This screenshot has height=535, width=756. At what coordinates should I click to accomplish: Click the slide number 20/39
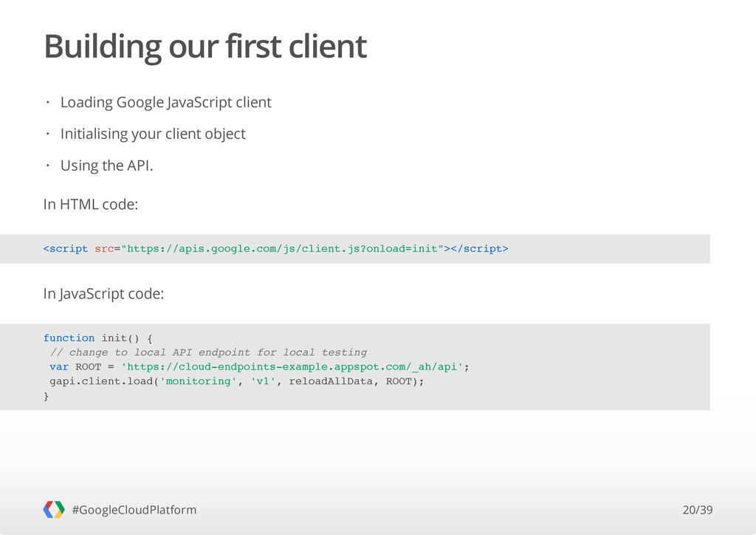coord(697,510)
